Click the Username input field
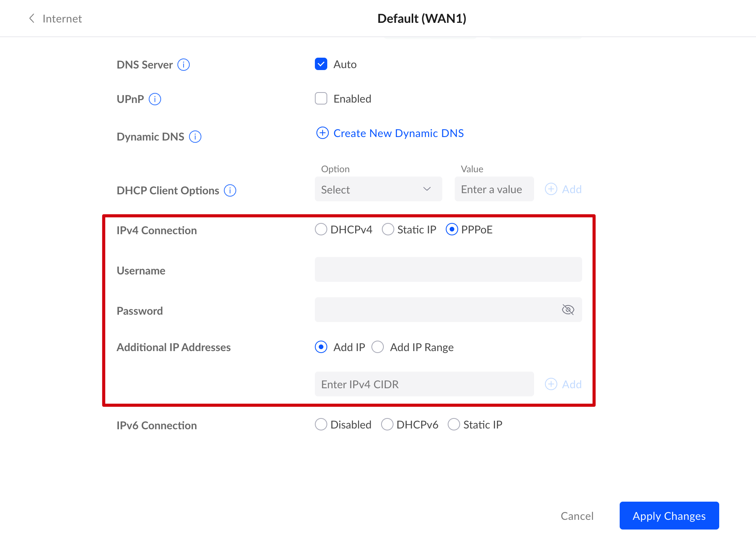The width and height of the screenshot is (756, 545). point(448,269)
